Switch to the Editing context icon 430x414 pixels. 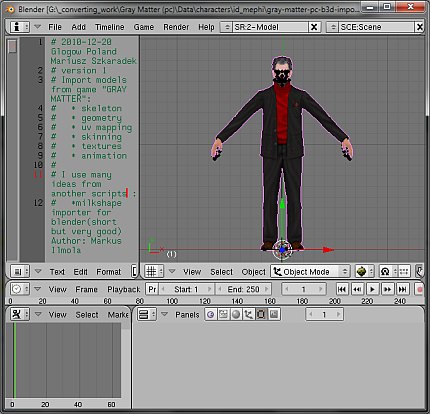point(261,314)
